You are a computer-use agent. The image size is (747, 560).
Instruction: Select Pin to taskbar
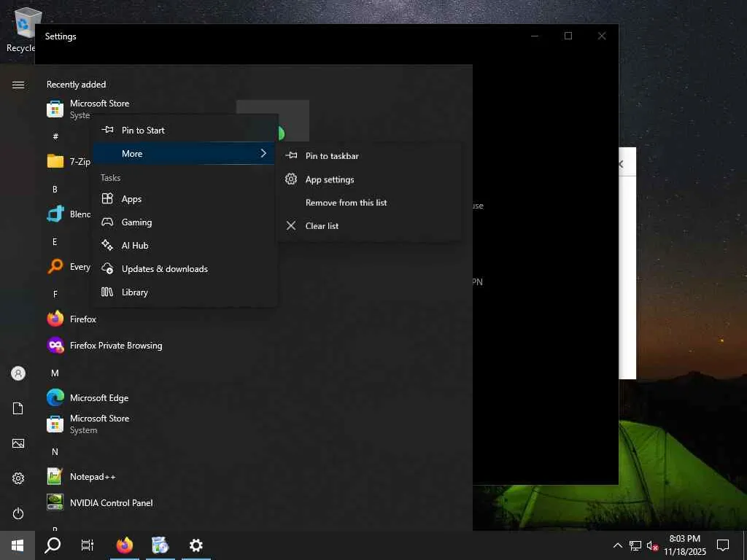pos(368,156)
